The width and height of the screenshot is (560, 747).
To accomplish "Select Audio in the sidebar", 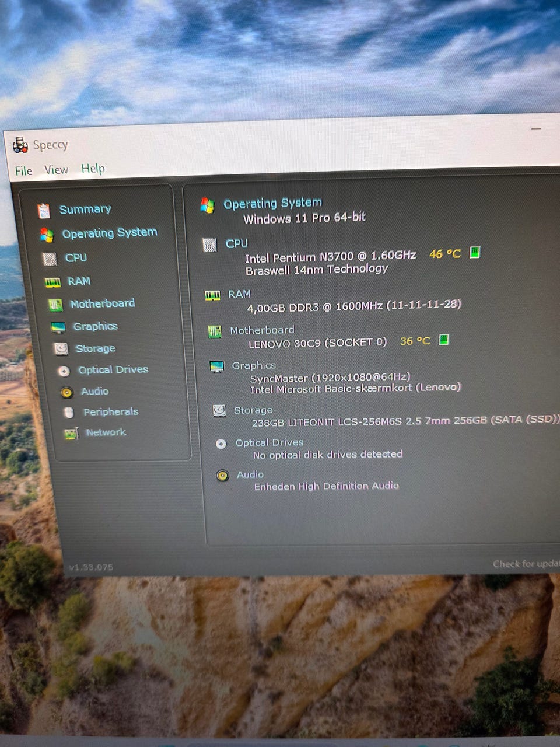I will (94, 391).
